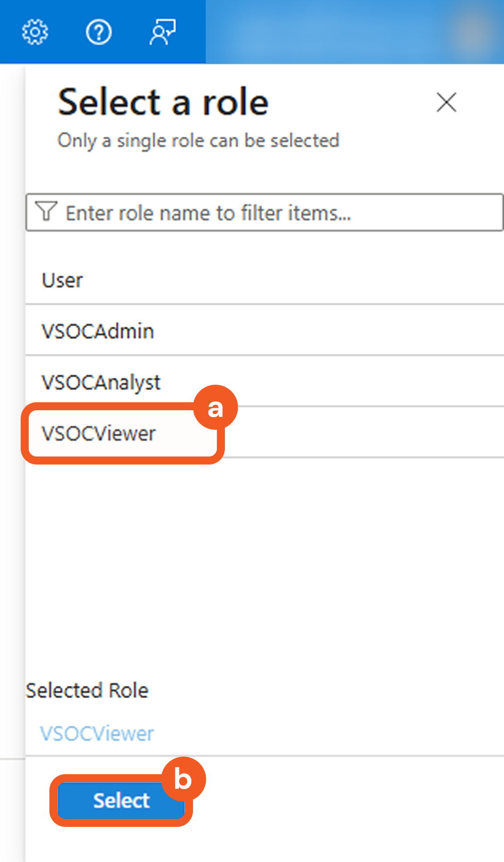504x862 pixels.
Task: Click the "Select a role" heading
Action: pos(163,102)
